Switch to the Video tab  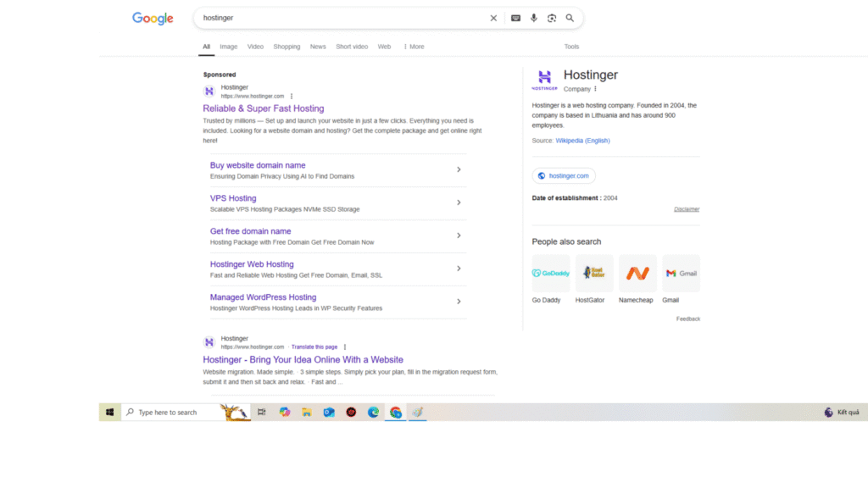[255, 47]
